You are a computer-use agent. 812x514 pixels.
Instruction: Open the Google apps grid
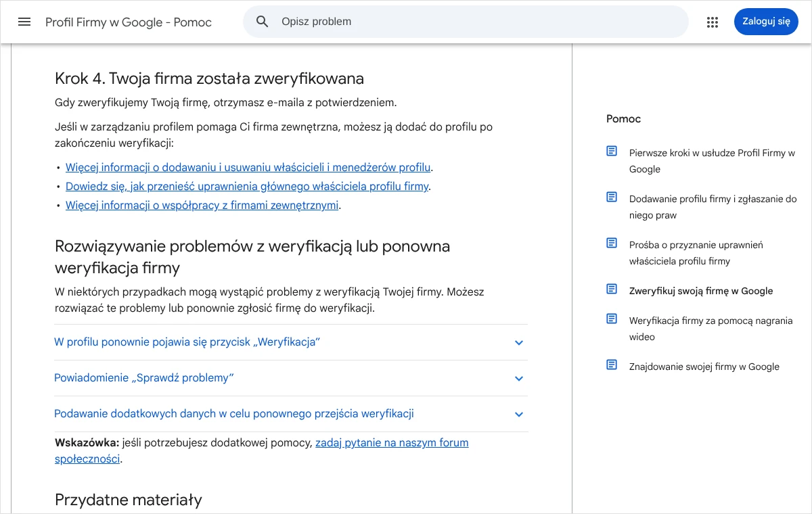click(712, 22)
